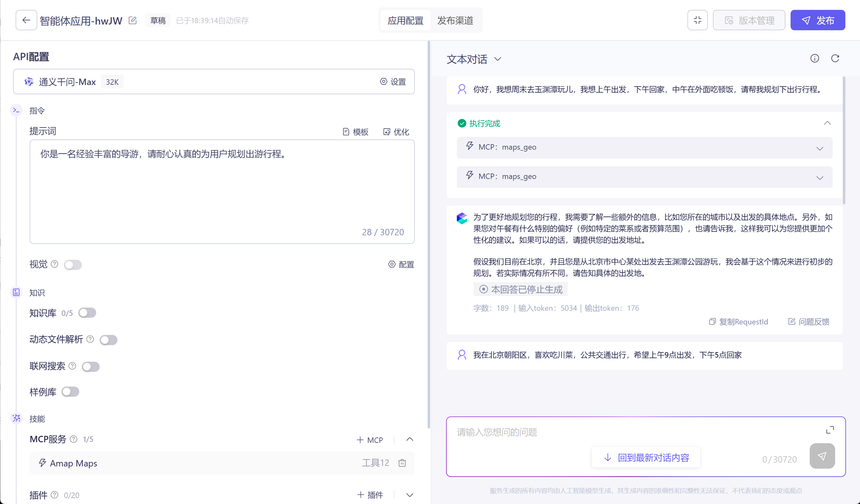Expand the first MCP maps_geo call
Viewport: 860px width, 504px height.
[x=644, y=148]
